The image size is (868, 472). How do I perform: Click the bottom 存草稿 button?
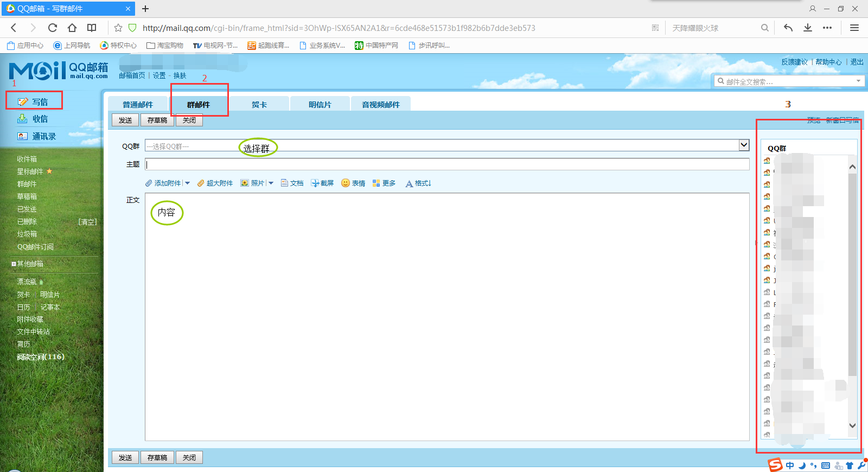point(157,457)
